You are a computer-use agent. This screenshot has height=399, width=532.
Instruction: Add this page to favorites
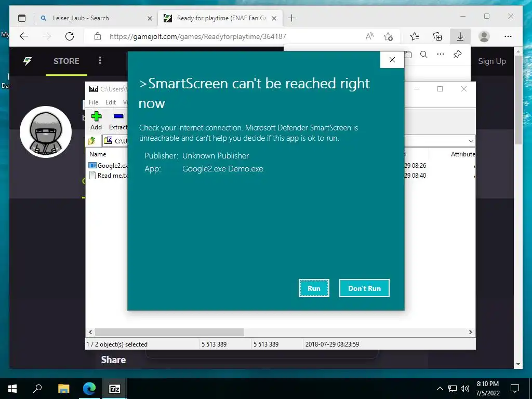388,36
